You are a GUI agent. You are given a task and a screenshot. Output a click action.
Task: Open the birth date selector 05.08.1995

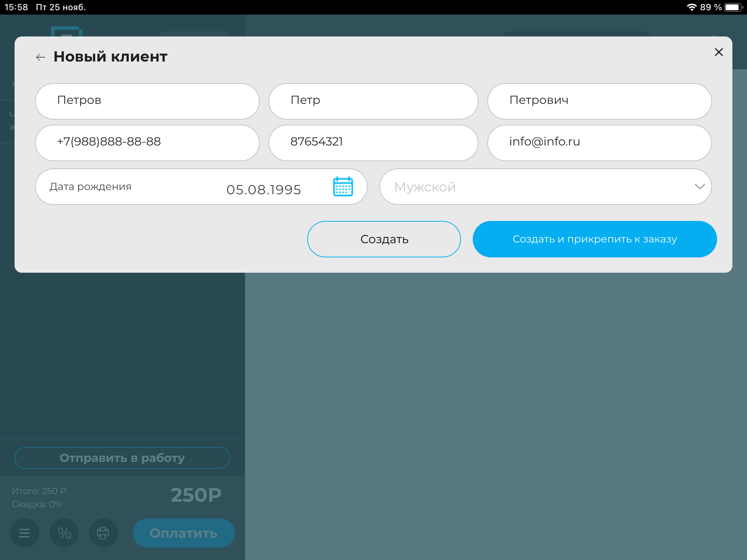[263, 189]
